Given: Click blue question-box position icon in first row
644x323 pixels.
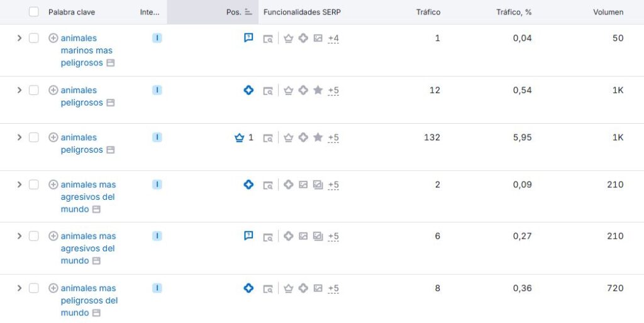Looking at the screenshot, I should 248,38.
